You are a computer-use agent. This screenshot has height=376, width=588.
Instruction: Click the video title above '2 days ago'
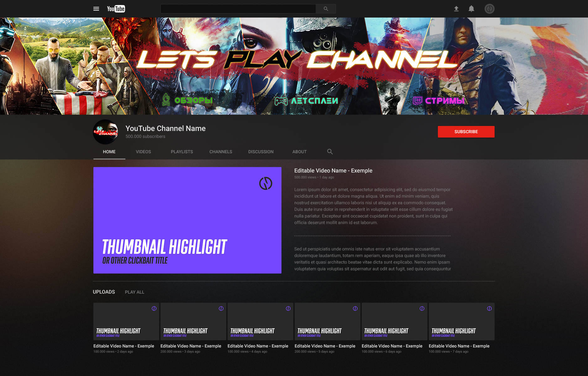coord(124,346)
